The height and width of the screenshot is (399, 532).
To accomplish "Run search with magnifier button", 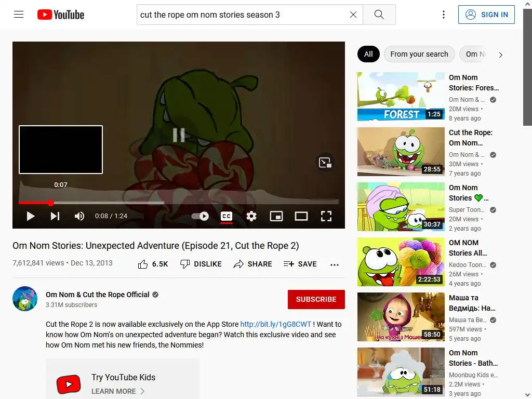I will [379, 15].
